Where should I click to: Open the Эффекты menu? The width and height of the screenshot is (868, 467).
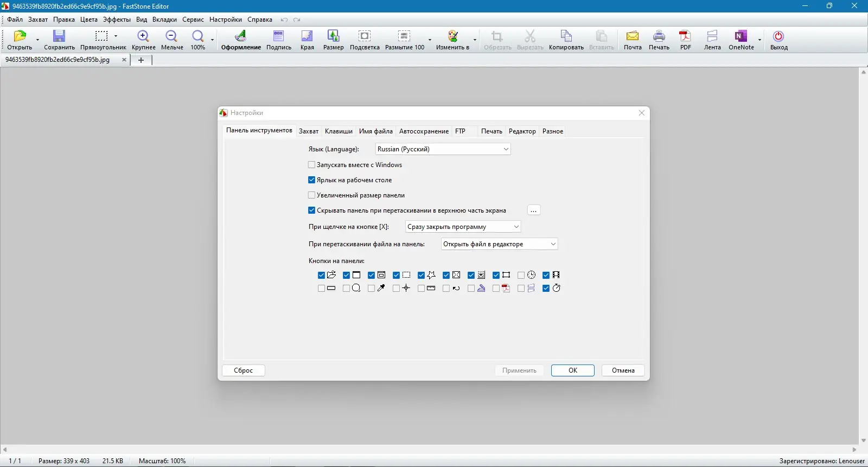click(x=117, y=20)
